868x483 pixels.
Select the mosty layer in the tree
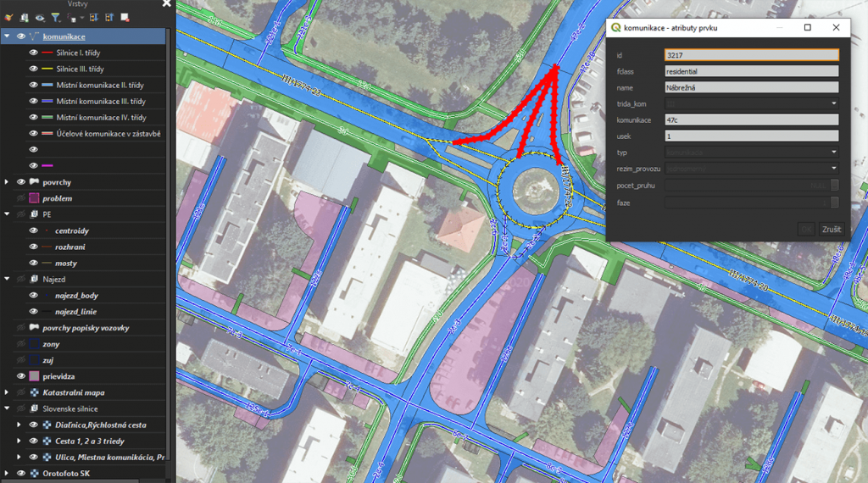pyautogui.click(x=65, y=264)
